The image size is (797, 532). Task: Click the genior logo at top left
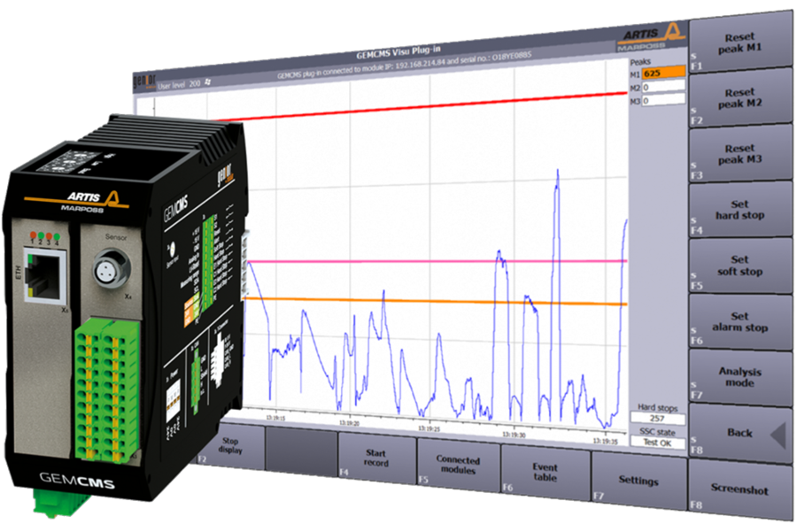(143, 81)
